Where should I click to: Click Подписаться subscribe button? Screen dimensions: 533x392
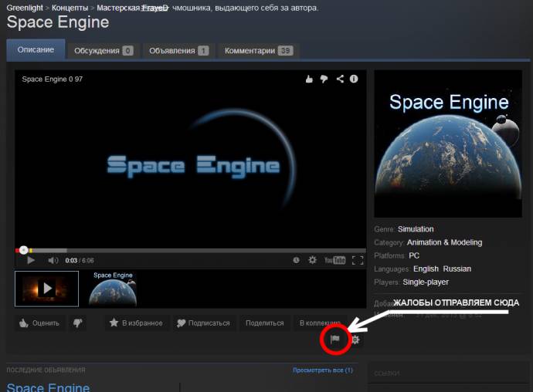click(204, 323)
